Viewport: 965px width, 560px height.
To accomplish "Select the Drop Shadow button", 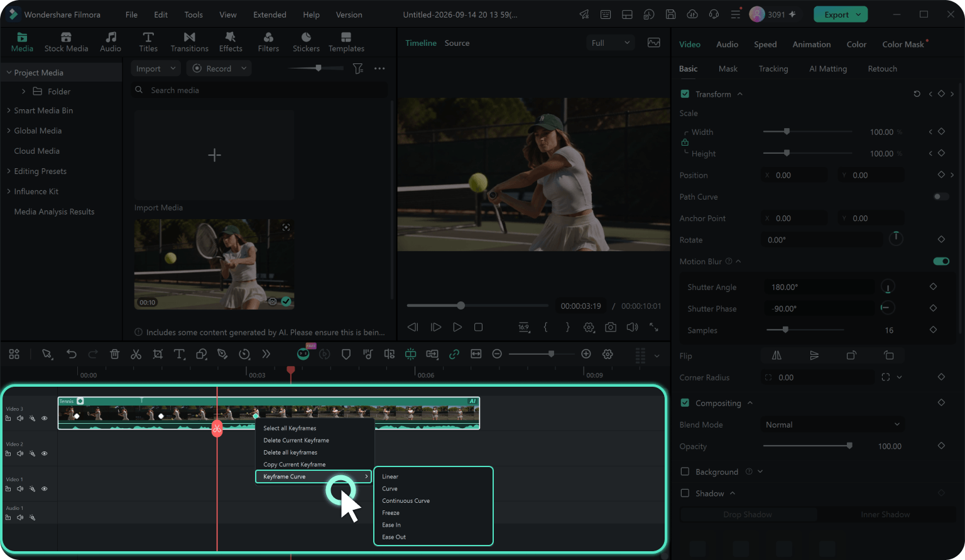I will [748, 515].
